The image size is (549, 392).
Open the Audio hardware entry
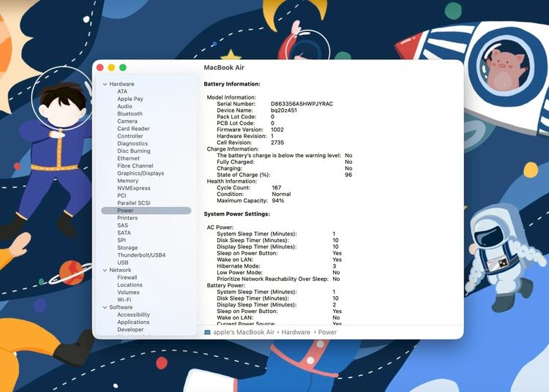point(124,106)
